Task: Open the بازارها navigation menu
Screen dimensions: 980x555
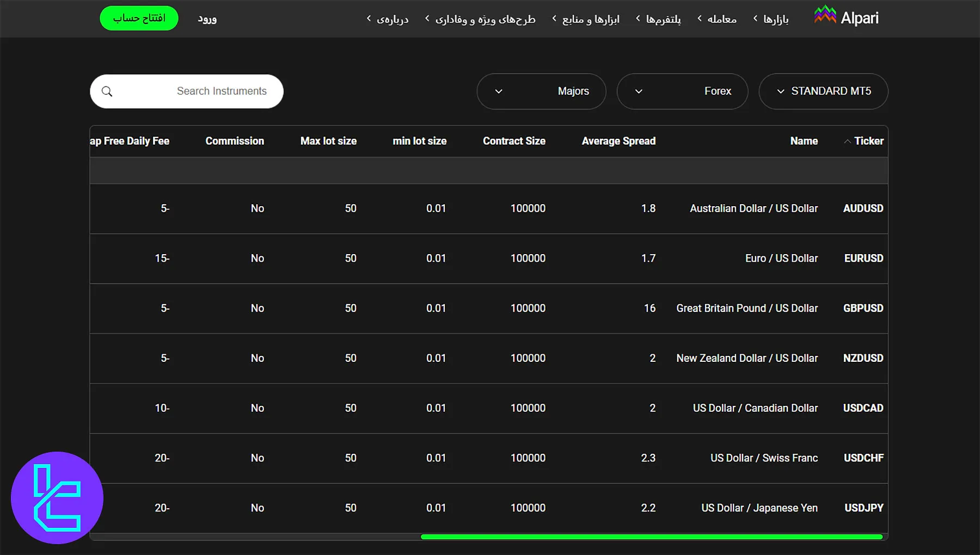Action: (x=771, y=19)
